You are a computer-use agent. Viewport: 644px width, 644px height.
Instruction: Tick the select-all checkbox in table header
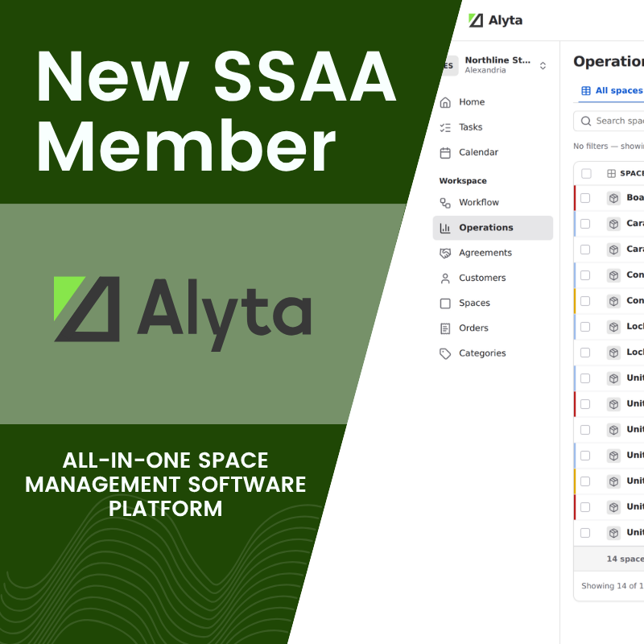[x=586, y=174]
